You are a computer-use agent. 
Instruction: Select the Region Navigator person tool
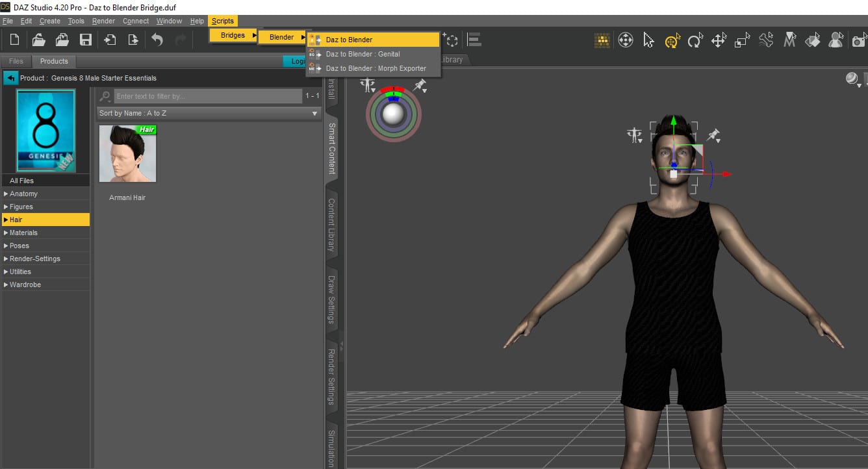(x=836, y=41)
